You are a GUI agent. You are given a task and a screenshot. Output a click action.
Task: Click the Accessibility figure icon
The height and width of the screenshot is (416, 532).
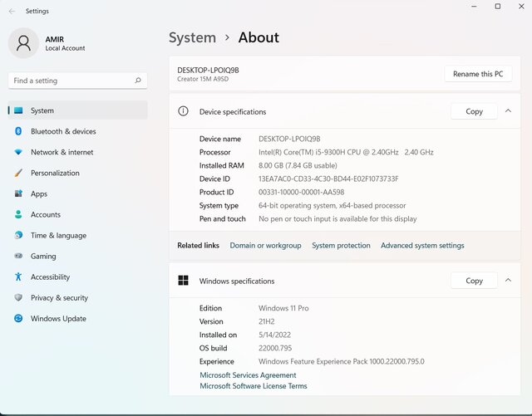pyautogui.click(x=18, y=277)
